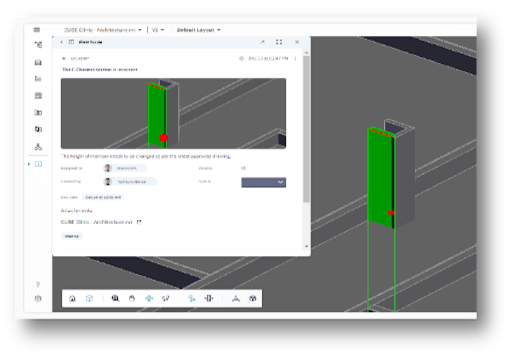Select the green C-channel member in 3D view
The height and width of the screenshot is (360, 512).
coord(380,177)
